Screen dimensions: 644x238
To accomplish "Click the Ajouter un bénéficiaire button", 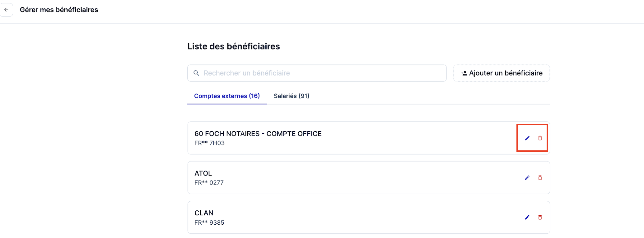I will click(x=502, y=73).
